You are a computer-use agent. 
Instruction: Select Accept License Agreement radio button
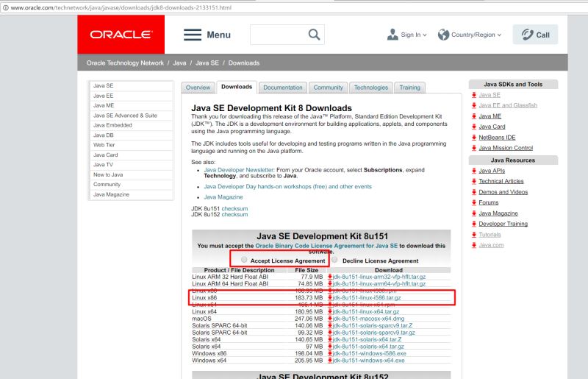pos(244,260)
